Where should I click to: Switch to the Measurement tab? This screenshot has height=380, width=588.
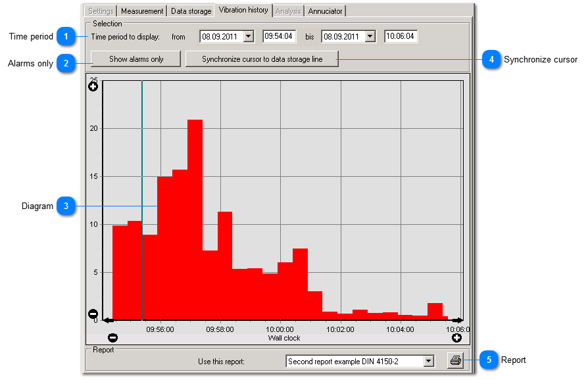(141, 11)
